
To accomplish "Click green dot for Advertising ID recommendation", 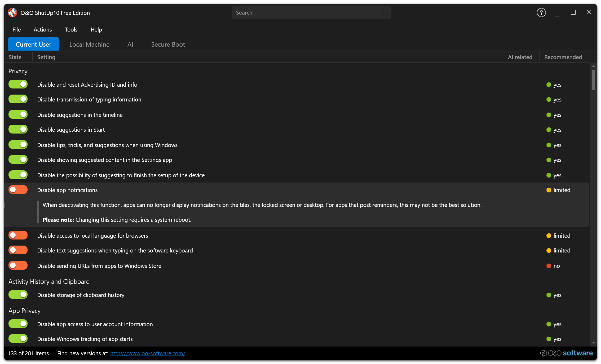I will [549, 85].
